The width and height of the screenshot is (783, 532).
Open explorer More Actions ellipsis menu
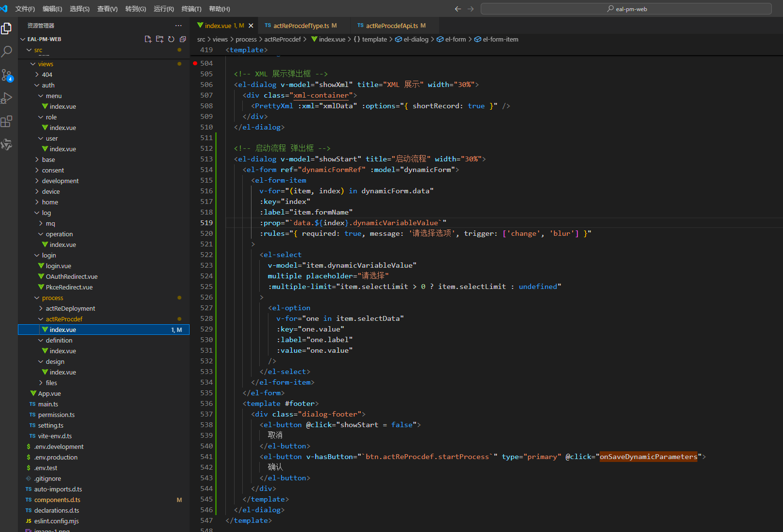[x=178, y=26]
